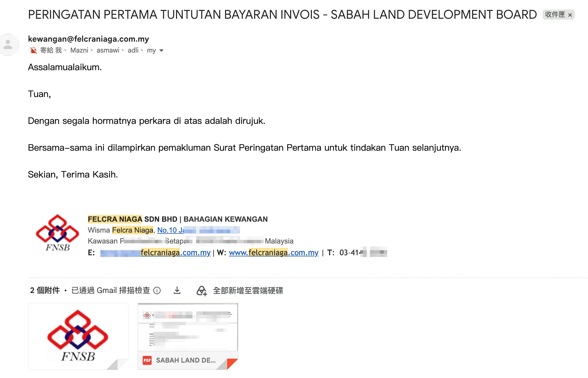Click the FELCRA NIAGA SDN BHD signature heading

pyautogui.click(x=178, y=219)
